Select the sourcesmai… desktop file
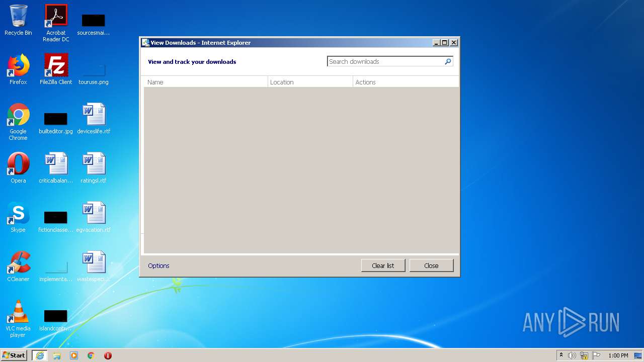The height and width of the screenshot is (362, 644). pyautogui.click(x=94, y=24)
